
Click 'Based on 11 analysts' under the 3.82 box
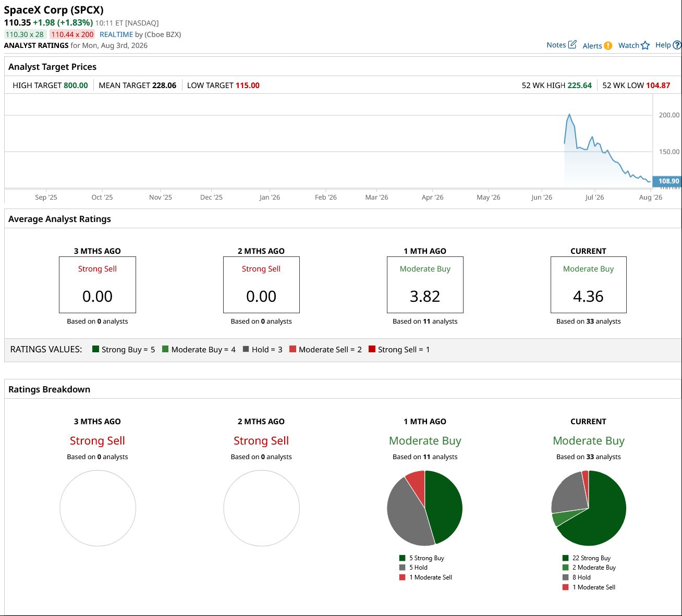tap(425, 322)
